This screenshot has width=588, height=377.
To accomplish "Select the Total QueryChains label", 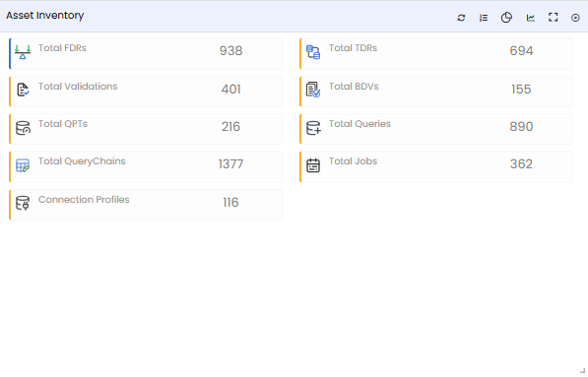I will pyautogui.click(x=82, y=161).
